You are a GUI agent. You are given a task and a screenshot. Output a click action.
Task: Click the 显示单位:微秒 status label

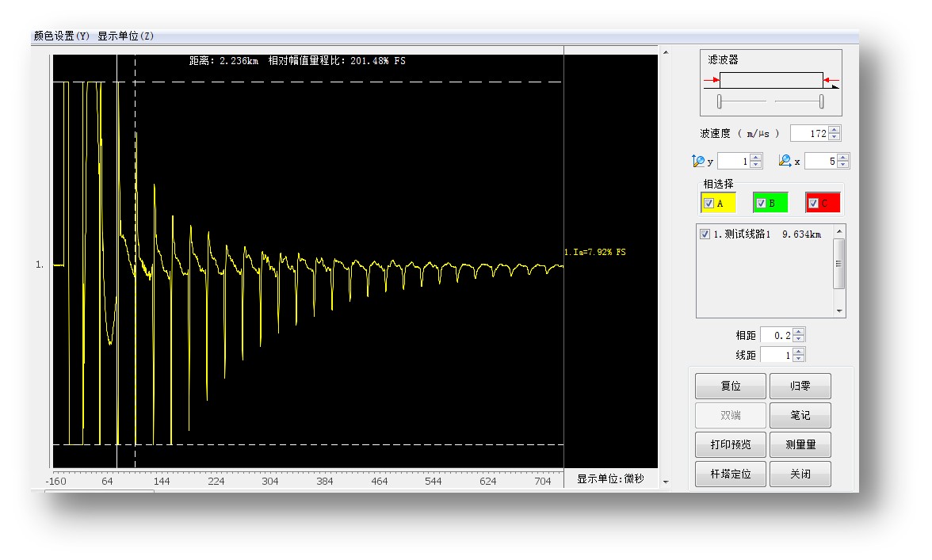610,478
